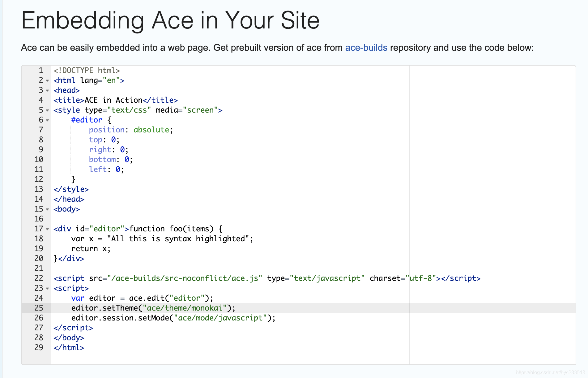This screenshot has height=378, width=588.
Task: Collapse the html tag fold on line 2
Action: 47,81
